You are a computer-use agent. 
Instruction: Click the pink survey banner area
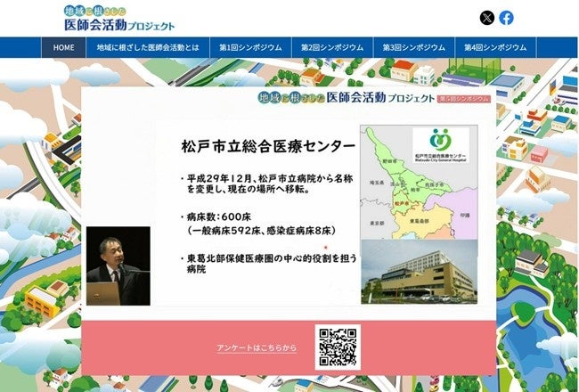pyautogui.click(x=289, y=347)
